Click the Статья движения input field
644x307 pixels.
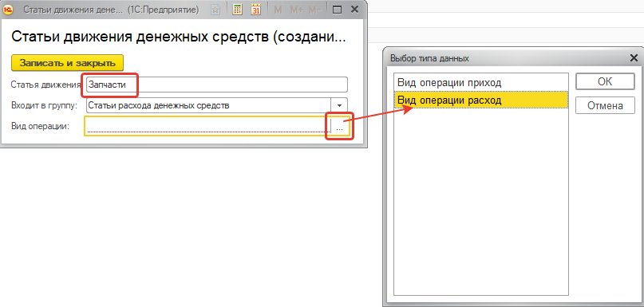[217, 85]
